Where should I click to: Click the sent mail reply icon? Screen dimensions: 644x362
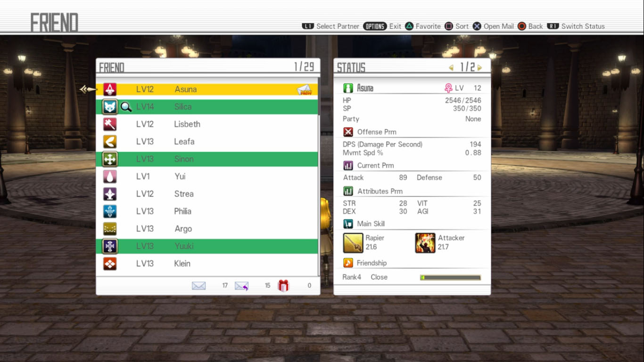(241, 286)
